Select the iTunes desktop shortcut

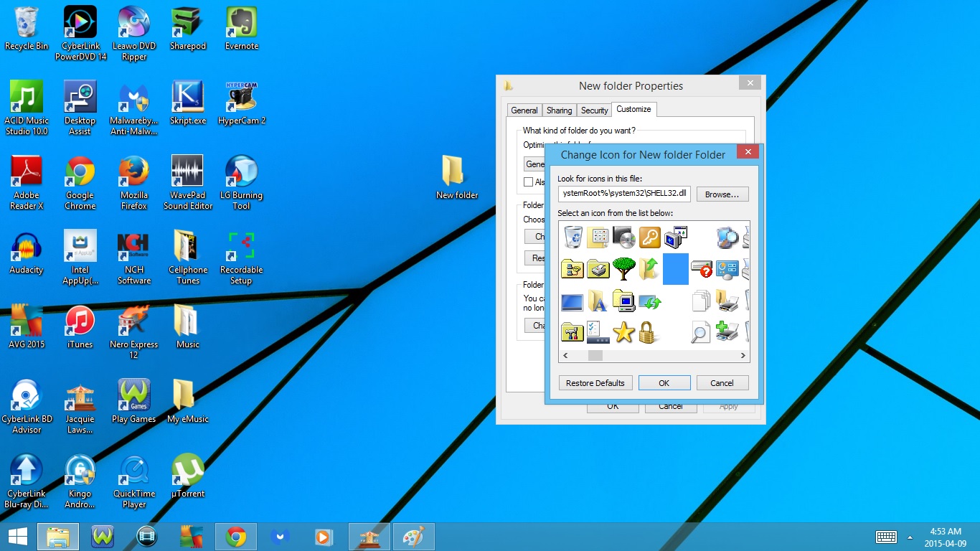(80, 328)
